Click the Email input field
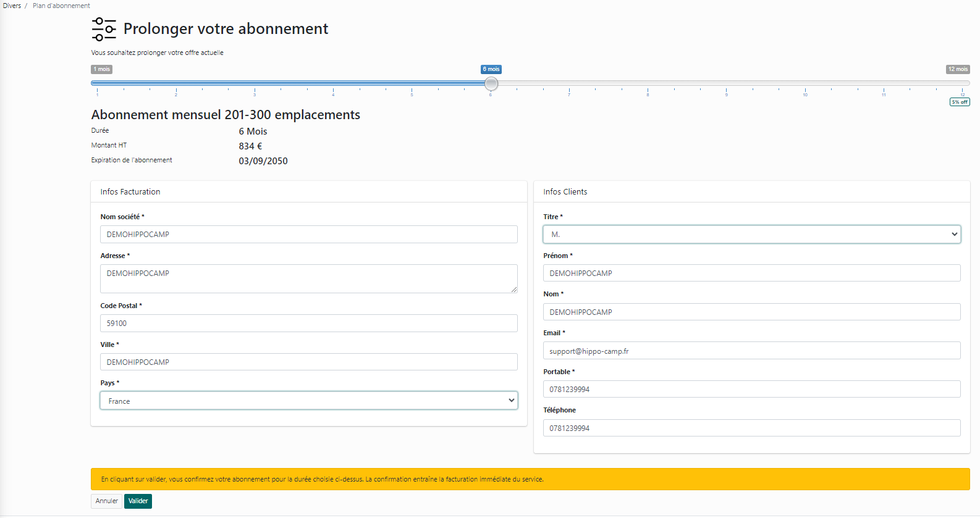980x518 pixels. coord(751,351)
